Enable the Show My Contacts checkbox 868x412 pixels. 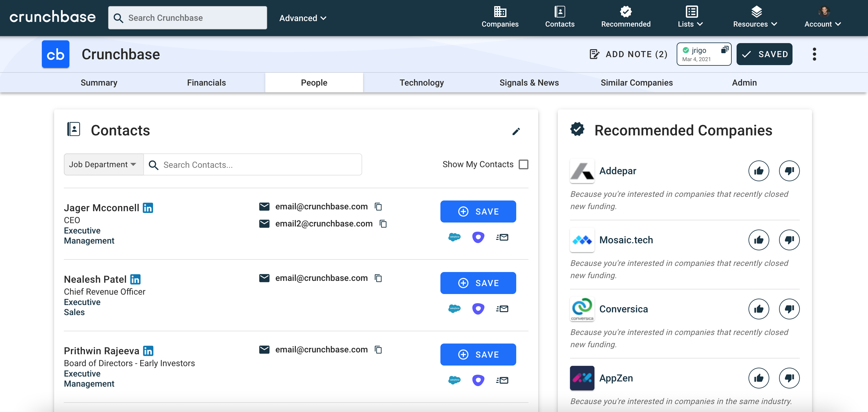(x=523, y=164)
